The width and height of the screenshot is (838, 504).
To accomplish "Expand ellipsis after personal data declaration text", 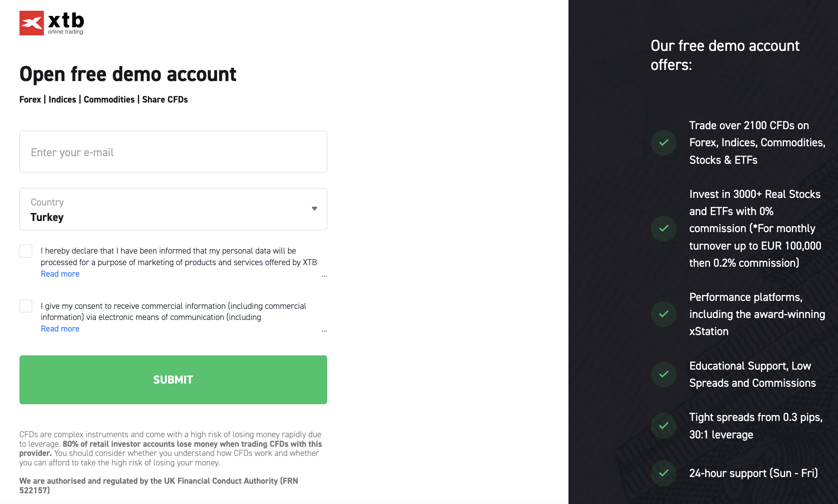I will (x=324, y=275).
